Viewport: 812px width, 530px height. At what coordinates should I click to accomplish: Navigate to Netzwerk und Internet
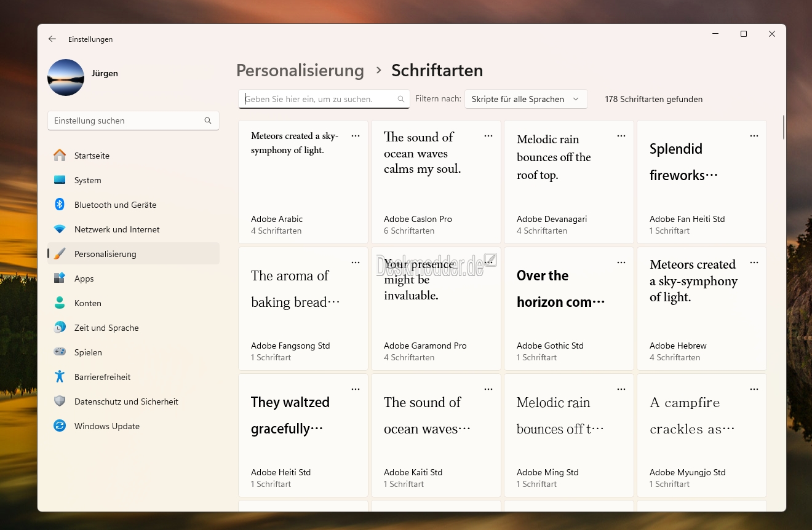133,229
